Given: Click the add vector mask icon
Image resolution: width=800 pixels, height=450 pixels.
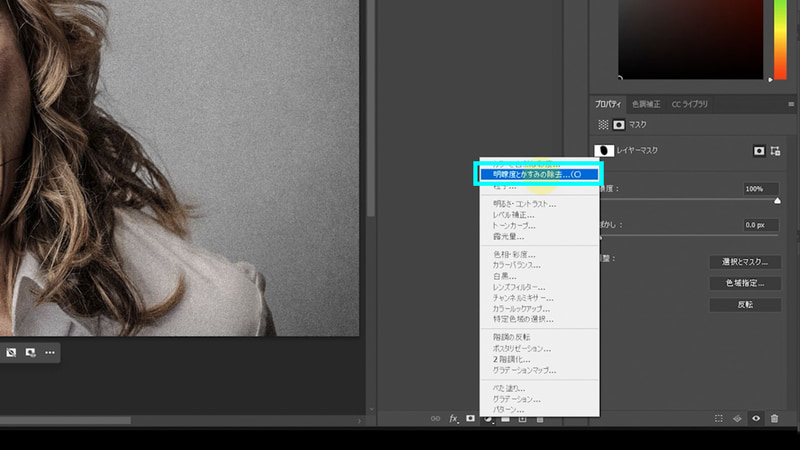Looking at the screenshot, I should coord(776,151).
